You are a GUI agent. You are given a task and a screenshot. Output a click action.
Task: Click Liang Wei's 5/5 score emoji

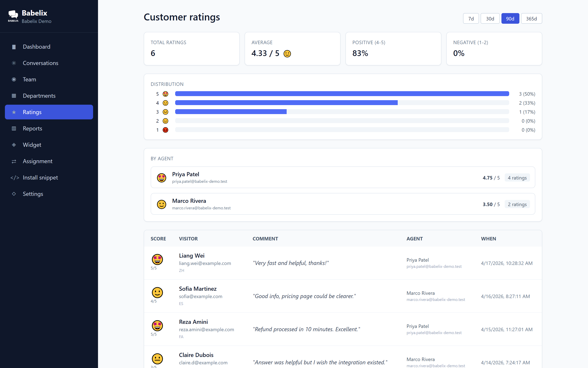(157, 259)
